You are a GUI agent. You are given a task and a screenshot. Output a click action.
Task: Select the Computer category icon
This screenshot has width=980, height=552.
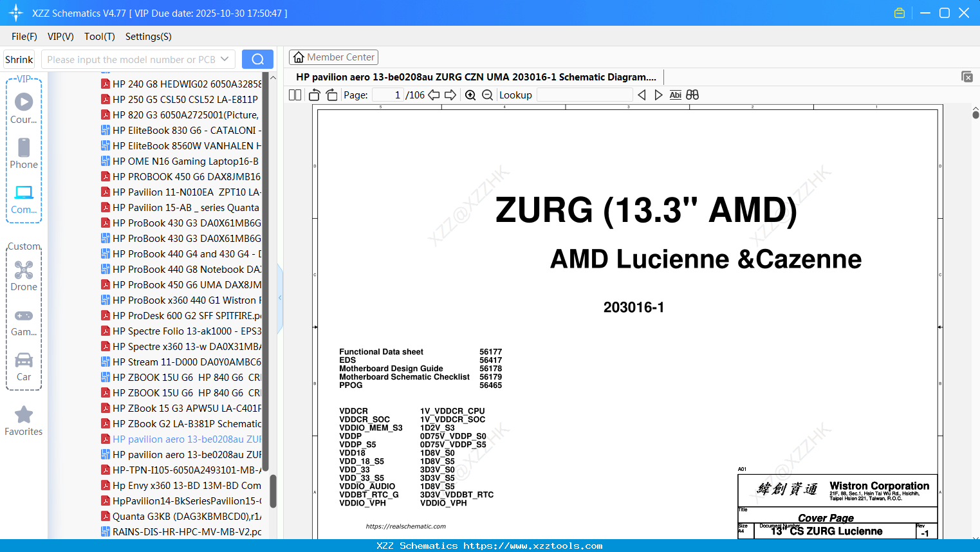click(24, 199)
